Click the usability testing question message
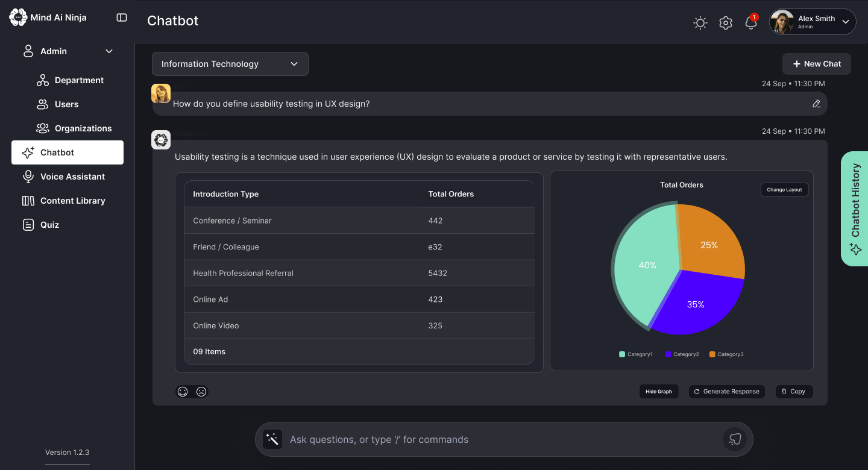The width and height of the screenshot is (868, 470). (x=489, y=104)
